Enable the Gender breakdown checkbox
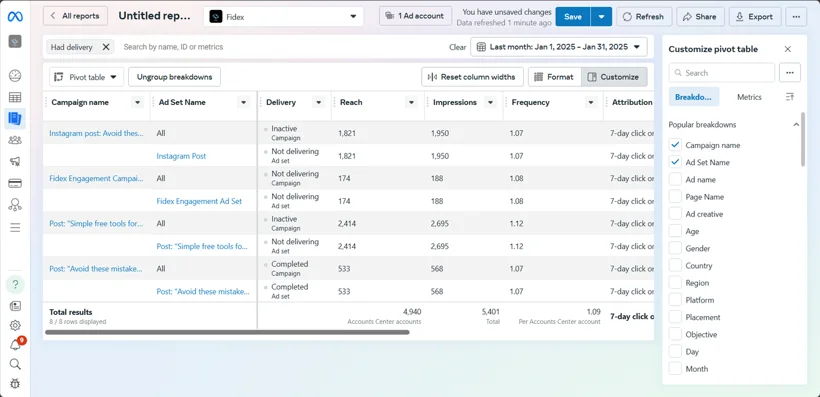The width and height of the screenshot is (820, 397). pos(676,248)
